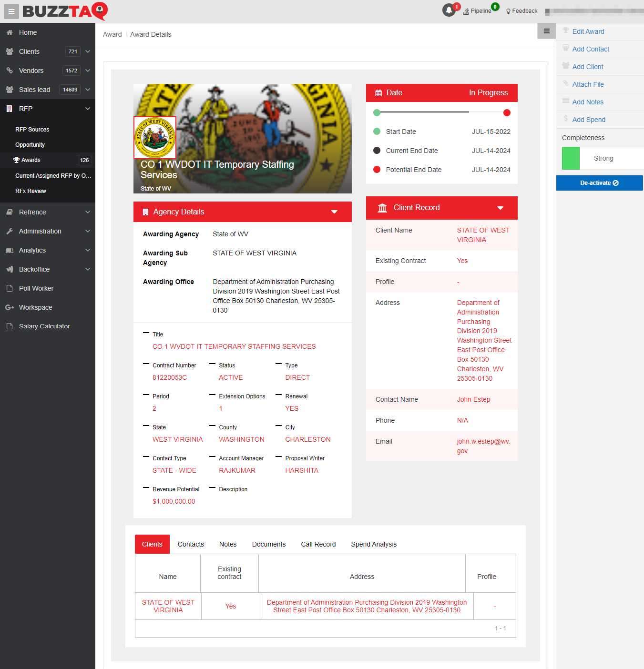
Task: Toggle the right panel hamburger icon
Action: 547,31
